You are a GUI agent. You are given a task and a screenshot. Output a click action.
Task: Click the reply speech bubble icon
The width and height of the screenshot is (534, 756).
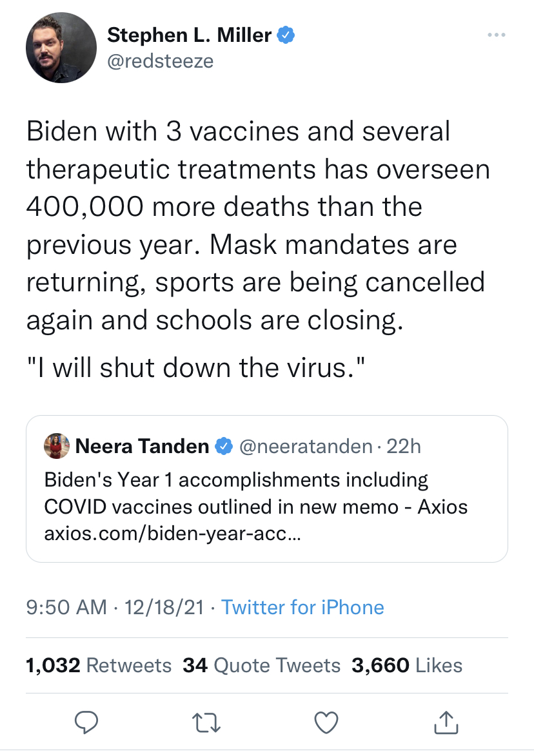click(x=84, y=723)
